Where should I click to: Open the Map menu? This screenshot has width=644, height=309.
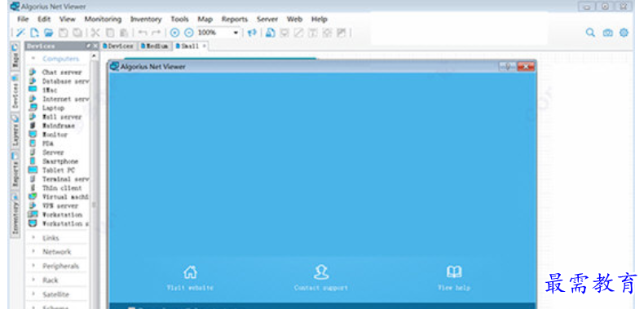pos(205,19)
